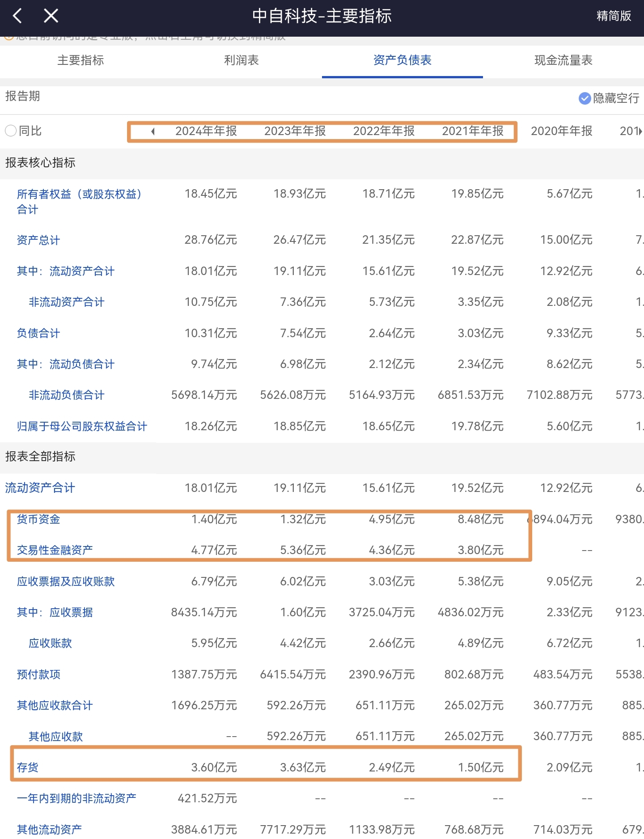Open 其中：流动资产合计 in core indicators
Viewport: 644px width, 839px height.
(66, 271)
